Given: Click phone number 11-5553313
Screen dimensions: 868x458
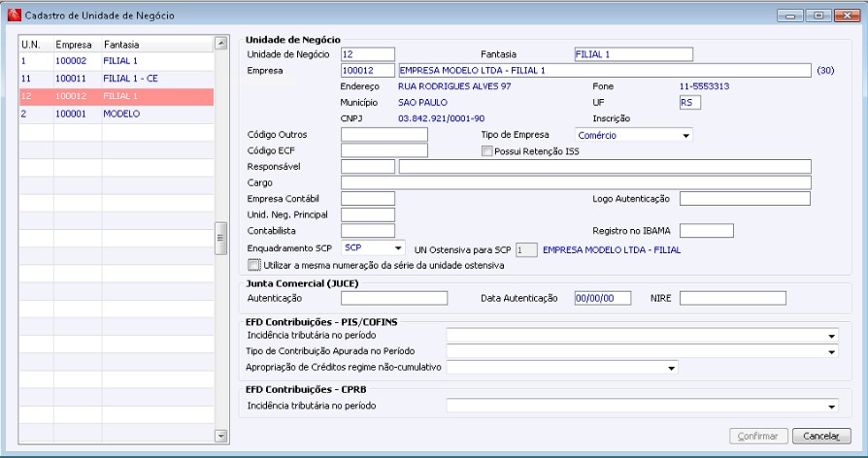Looking at the screenshot, I should click(704, 86).
